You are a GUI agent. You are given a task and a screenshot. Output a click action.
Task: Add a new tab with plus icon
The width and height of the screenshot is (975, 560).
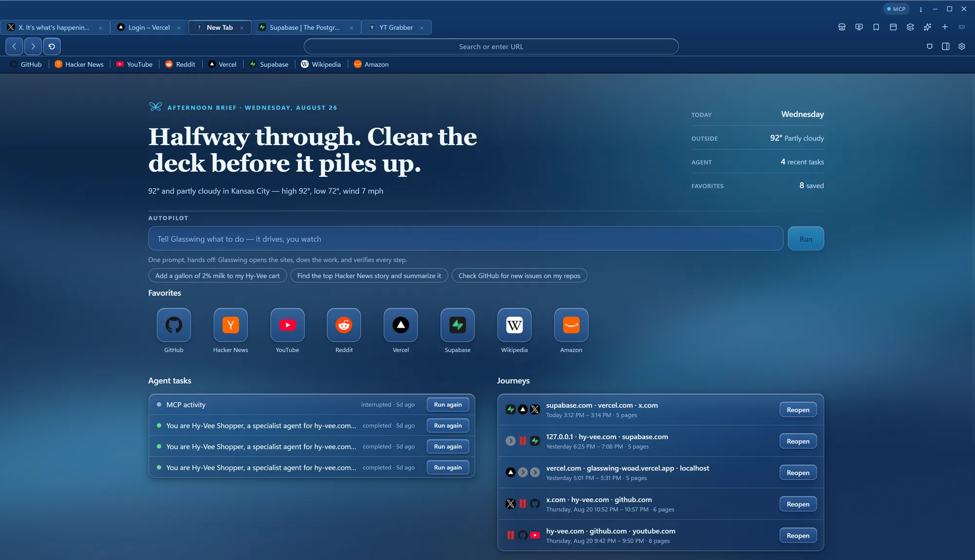click(945, 27)
